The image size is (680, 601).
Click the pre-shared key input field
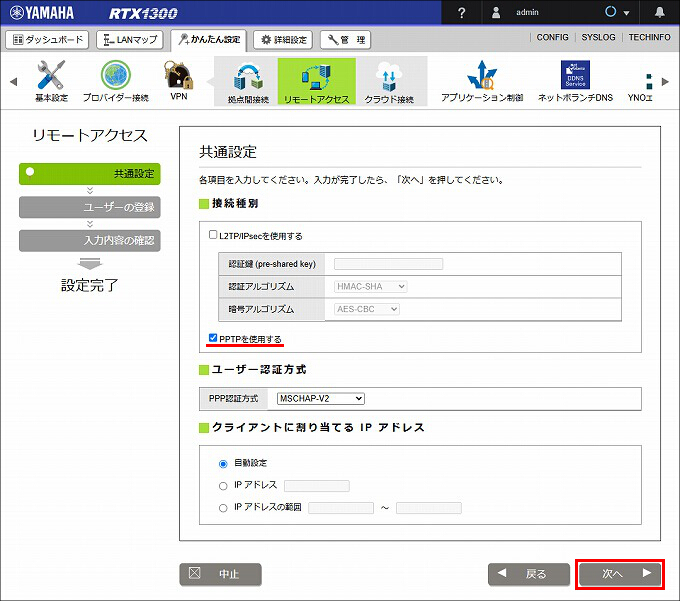(389, 264)
